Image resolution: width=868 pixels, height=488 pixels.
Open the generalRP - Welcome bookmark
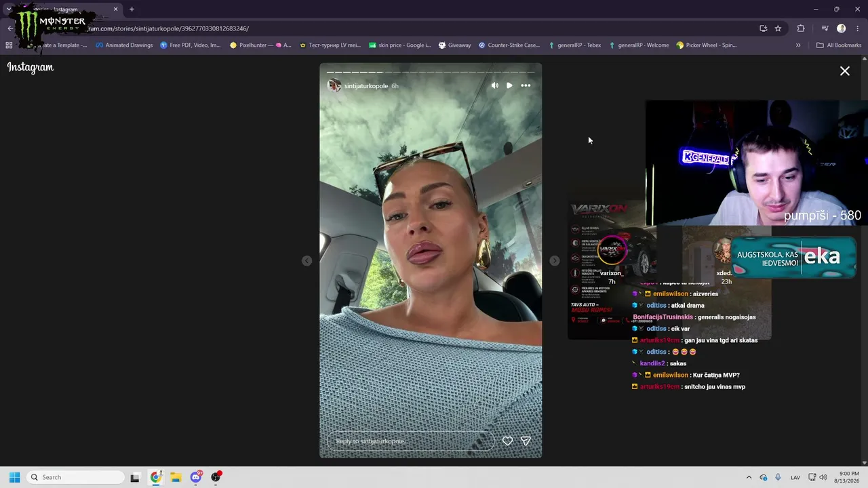point(639,45)
